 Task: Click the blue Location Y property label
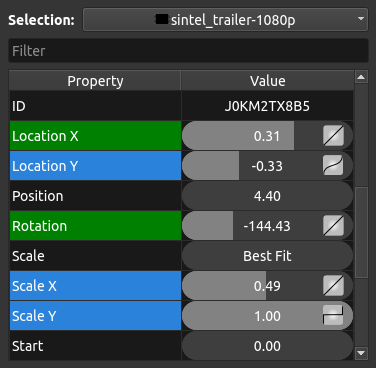[95, 166]
